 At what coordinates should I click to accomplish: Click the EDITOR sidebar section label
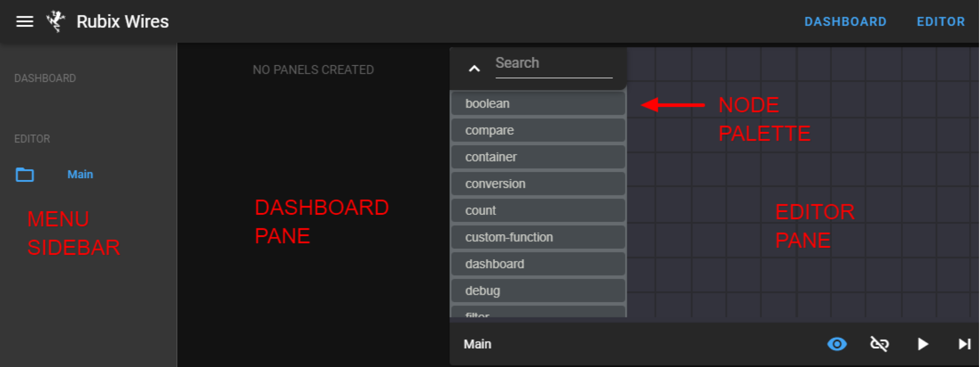coord(32,139)
